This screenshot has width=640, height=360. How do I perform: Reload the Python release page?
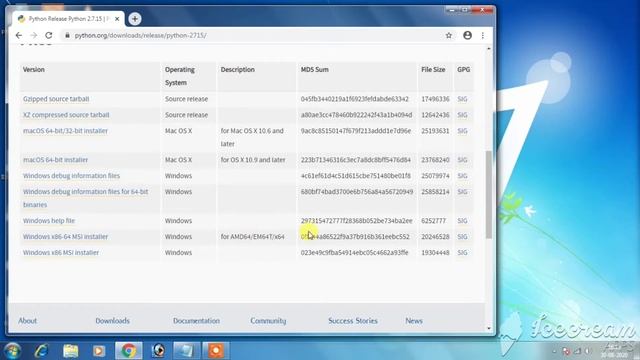pyautogui.click(x=49, y=36)
